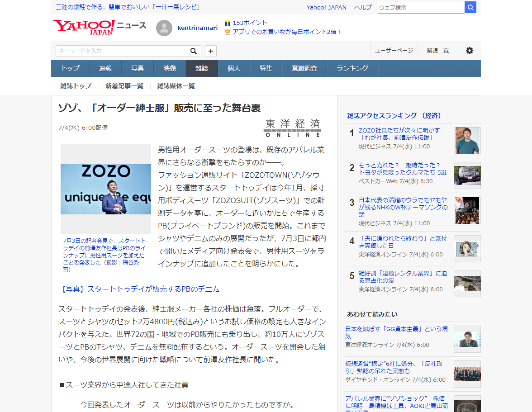Screen dimensions: 532x412
Task: Click the あわせて読みたい heading
Action: click(x=372, y=314)
